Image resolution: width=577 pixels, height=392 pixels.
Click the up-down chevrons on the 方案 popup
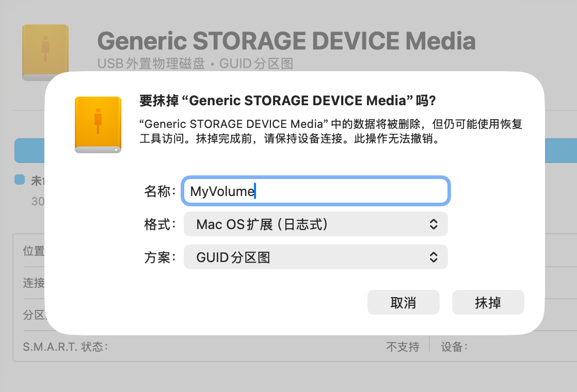434,257
